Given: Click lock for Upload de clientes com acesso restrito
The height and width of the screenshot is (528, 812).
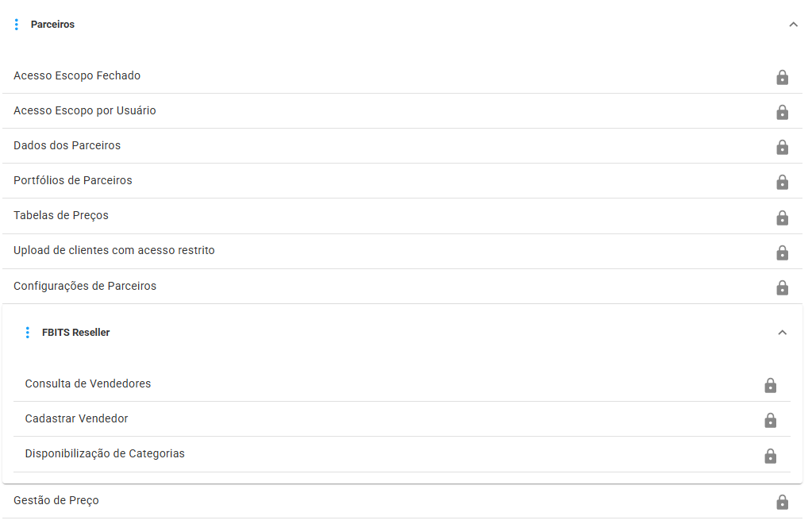Looking at the screenshot, I should pos(782,252).
